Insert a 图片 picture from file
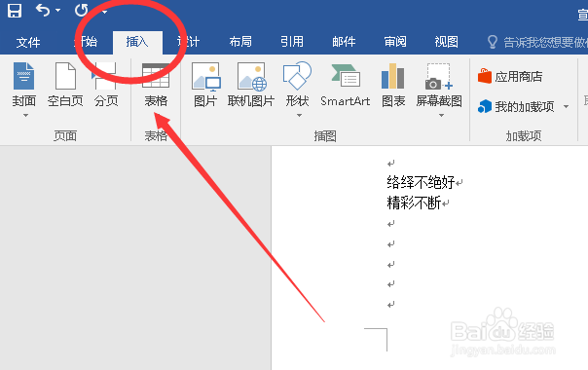 tap(205, 85)
